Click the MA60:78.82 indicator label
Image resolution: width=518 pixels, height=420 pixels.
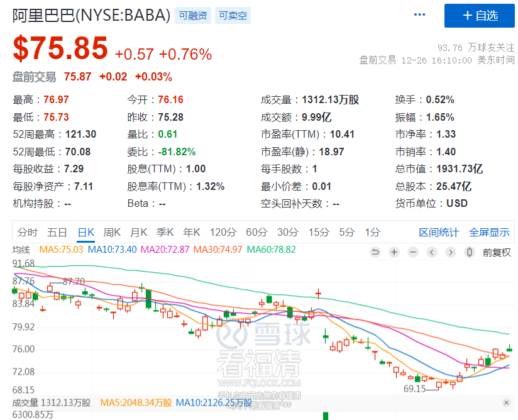click(x=271, y=250)
